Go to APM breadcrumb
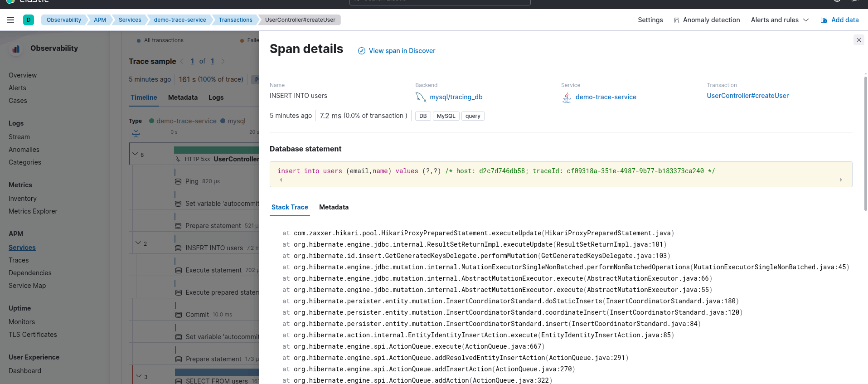The image size is (868, 384). (100, 20)
